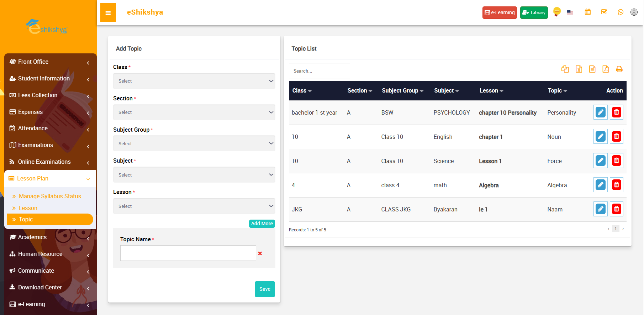644x315 pixels.
Task: Toggle the sidebar with the hamburger menu
Action: [108, 12]
